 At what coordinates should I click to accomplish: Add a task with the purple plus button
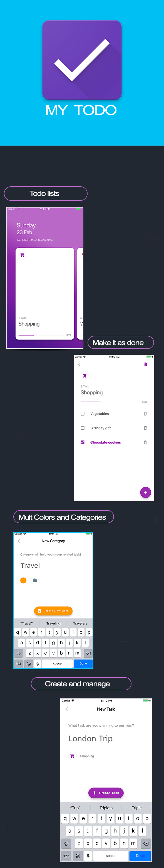(146, 492)
